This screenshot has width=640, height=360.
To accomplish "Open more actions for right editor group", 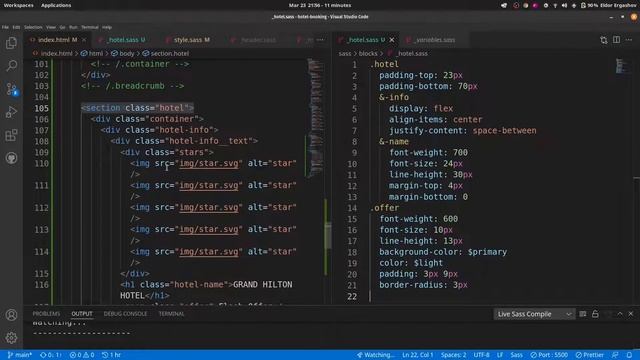I will point(629,40).
